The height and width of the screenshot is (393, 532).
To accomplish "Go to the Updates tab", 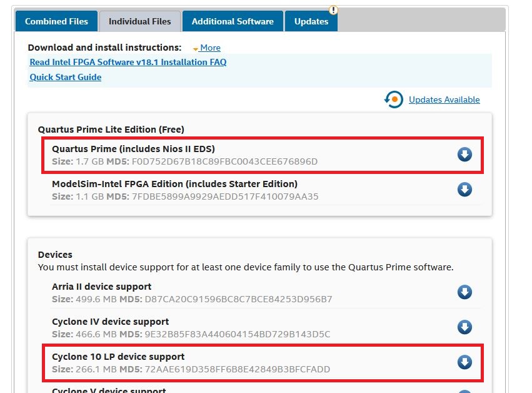I will tap(311, 21).
